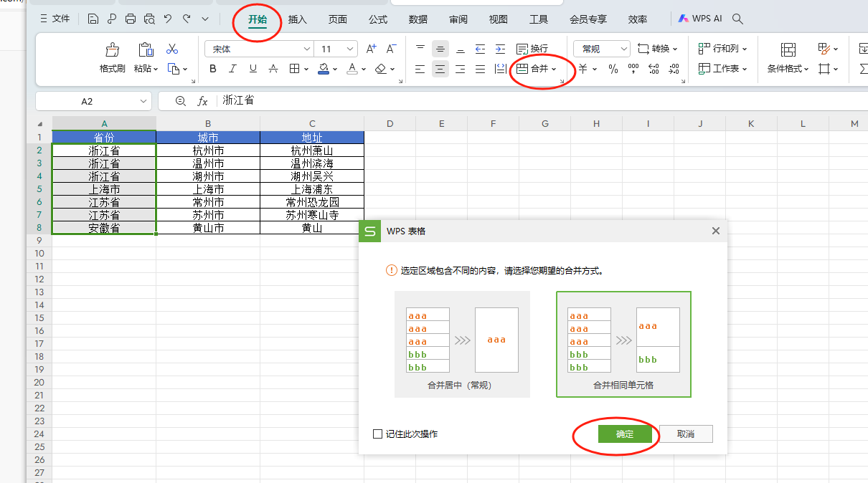Image resolution: width=868 pixels, height=483 pixels.
Task: Select the Format Painter (格式刷) tool
Action: 113,58
